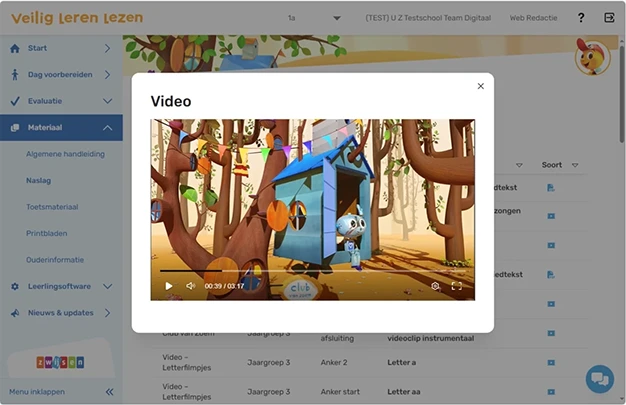Click the Start home icon

15,48
